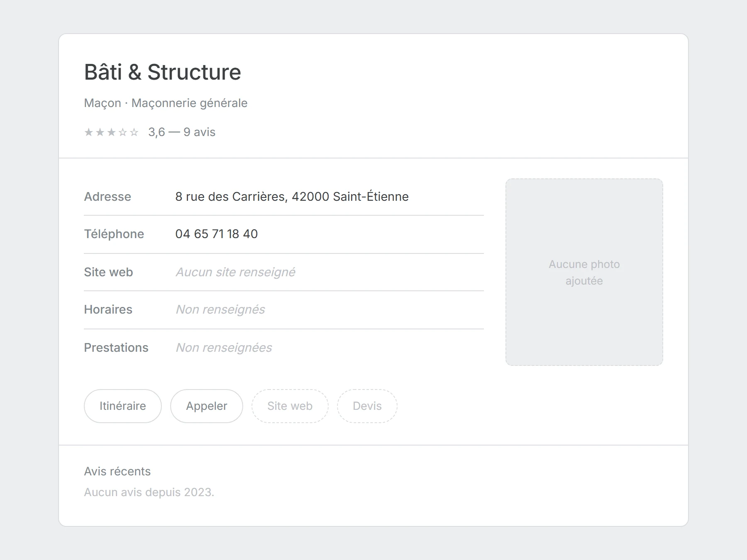Screen dimensions: 747x560
Task: Click the disabled Site web button
Action: pyautogui.click(x=290, y=406)
